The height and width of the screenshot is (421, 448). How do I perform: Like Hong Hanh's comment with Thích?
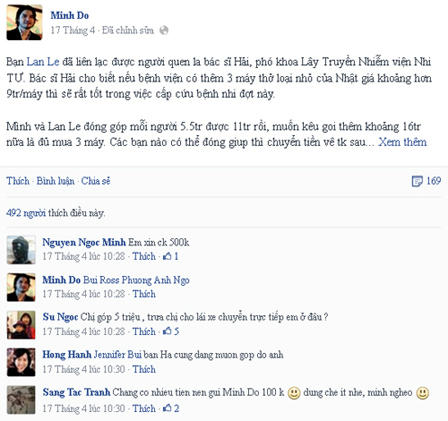point(144,369)
